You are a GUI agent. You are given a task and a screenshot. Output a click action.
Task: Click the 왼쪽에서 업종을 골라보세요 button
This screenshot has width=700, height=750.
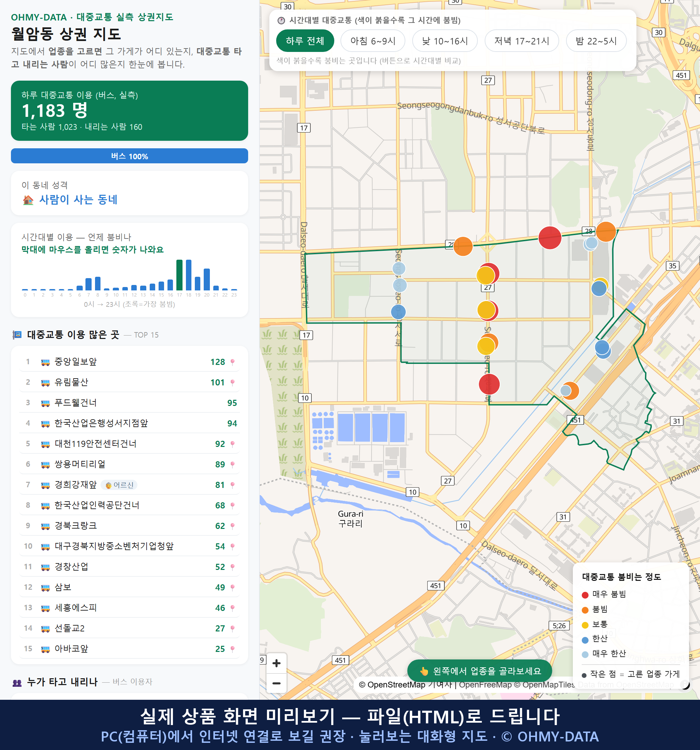pyautogui.click(x=479, y=671)
